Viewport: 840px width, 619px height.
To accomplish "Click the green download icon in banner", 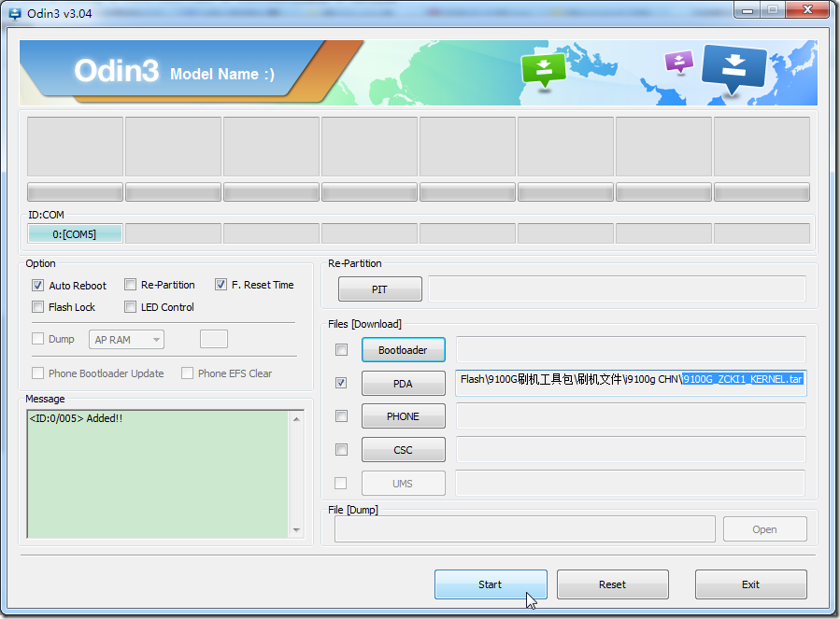I will tap(543, 70).
